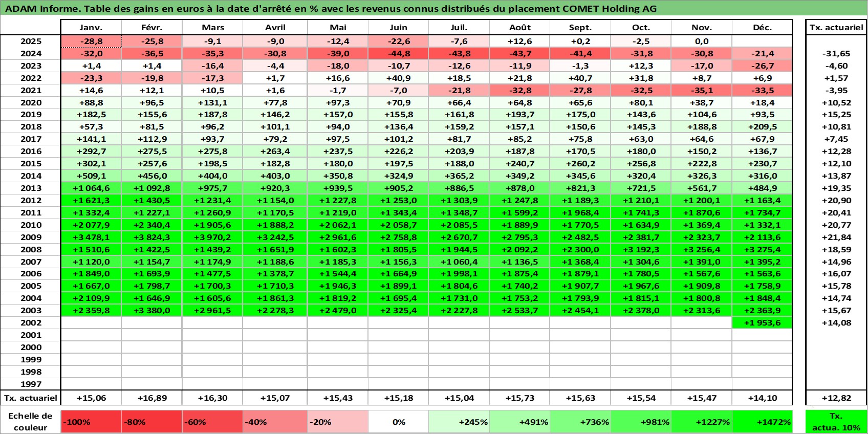Click the 'Avril' column header

[x=275, y=28]
